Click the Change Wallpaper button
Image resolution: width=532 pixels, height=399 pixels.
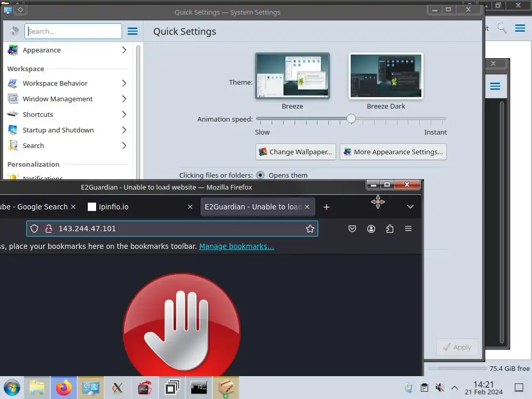click(x=296, y=152)
